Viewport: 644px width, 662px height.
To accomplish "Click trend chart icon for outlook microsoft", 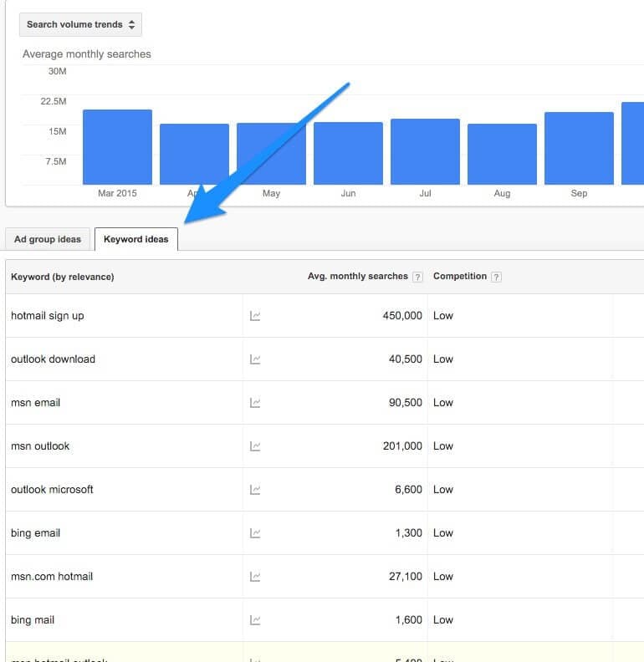I will coord(255,490).
